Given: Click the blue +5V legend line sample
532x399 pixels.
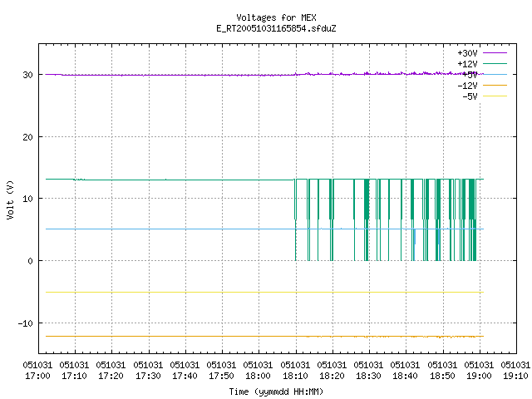Looking at the screenshot, I should [x=495, y=74].
